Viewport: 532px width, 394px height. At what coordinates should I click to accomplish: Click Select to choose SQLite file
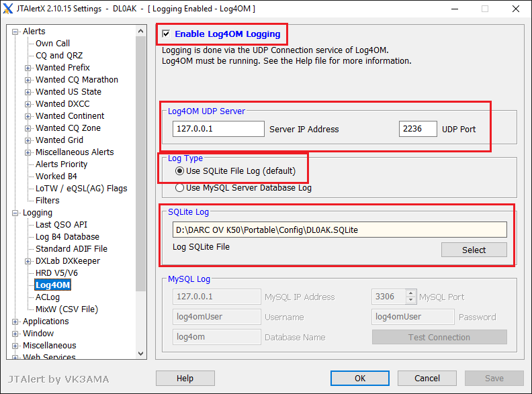pyautogui.click(x=474, y=250)
